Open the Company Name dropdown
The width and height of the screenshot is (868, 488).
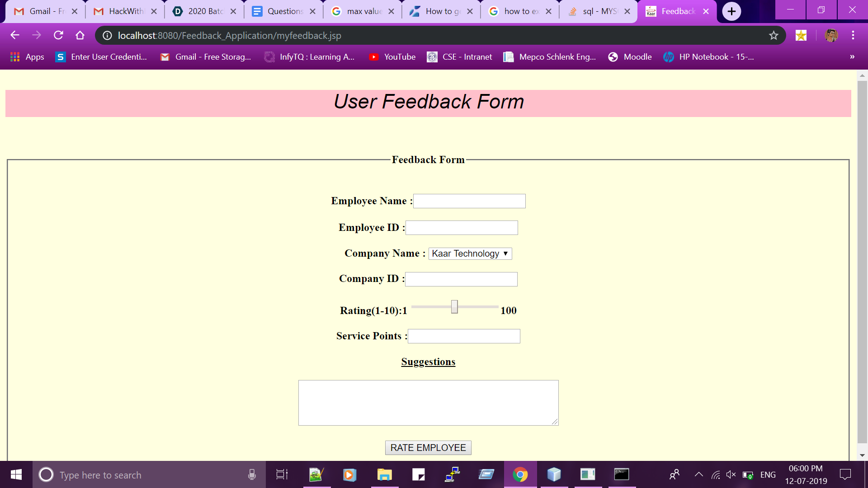[x=469, y=253]
